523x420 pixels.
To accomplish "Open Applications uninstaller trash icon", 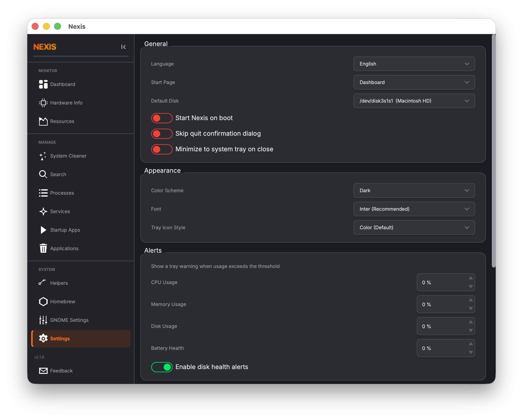I will click(x=43, y=248).
